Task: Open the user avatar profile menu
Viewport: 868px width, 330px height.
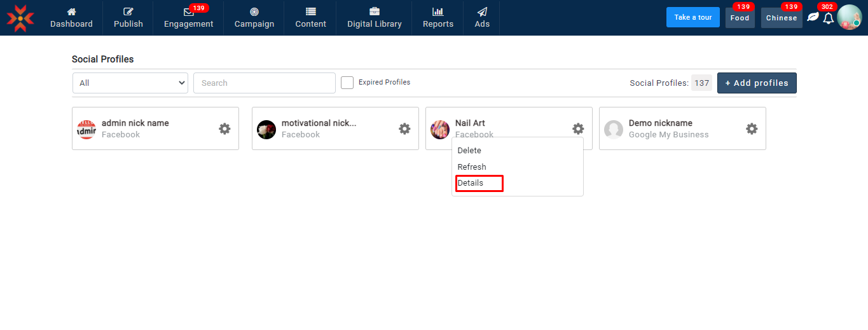Action: [849, 17]
